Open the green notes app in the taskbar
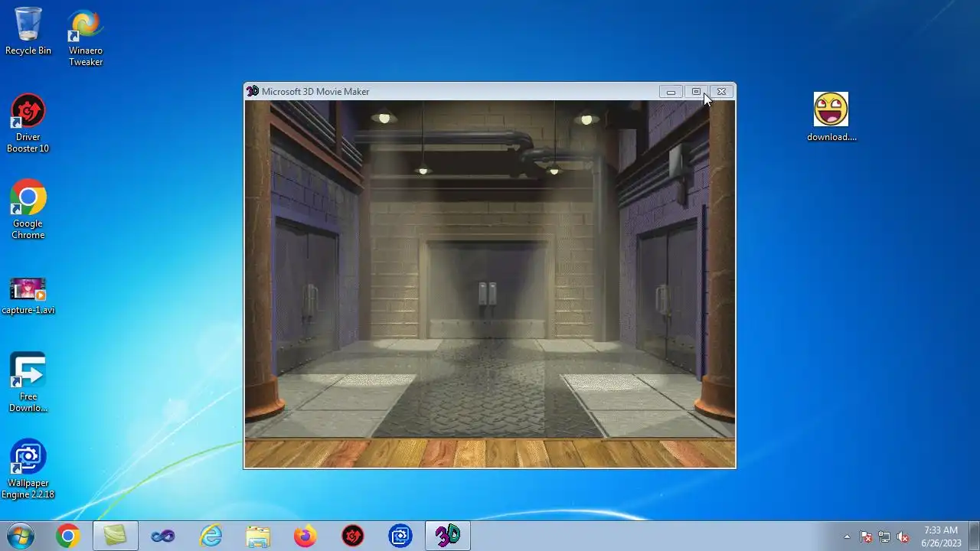 tap(116, 536)
